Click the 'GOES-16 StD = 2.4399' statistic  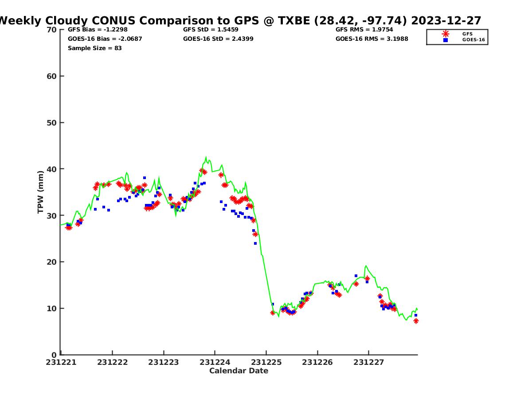tap(218, 39)
